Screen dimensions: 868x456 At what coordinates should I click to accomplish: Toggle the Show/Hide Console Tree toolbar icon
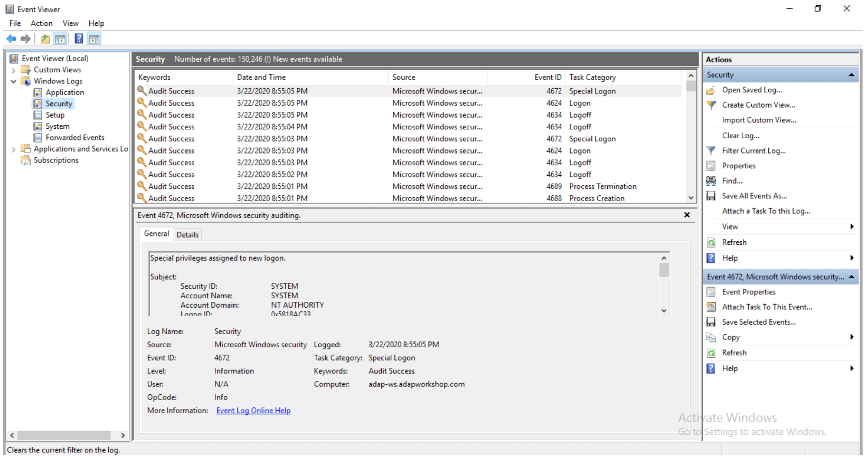[x=60, y=39]
